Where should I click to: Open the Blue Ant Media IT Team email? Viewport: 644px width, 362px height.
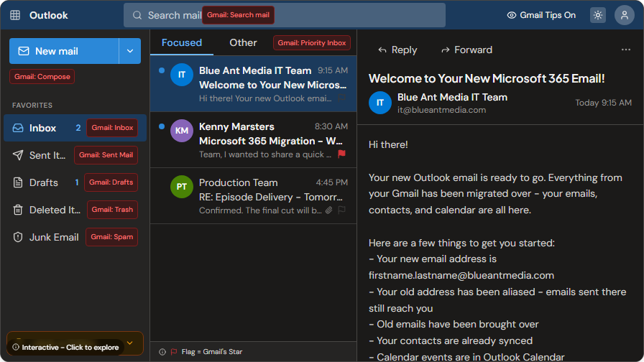click(254, 84)
